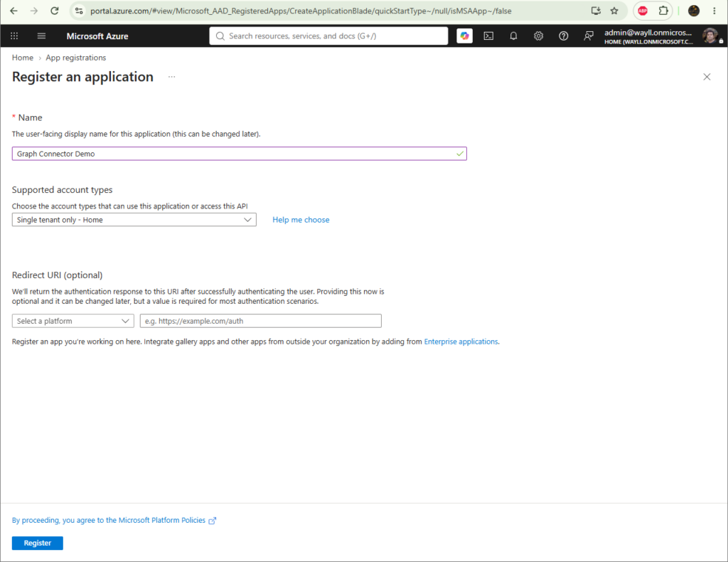Launch the Copilot icon in the Azure header
The image size is (728, 562).
point(464,36)
